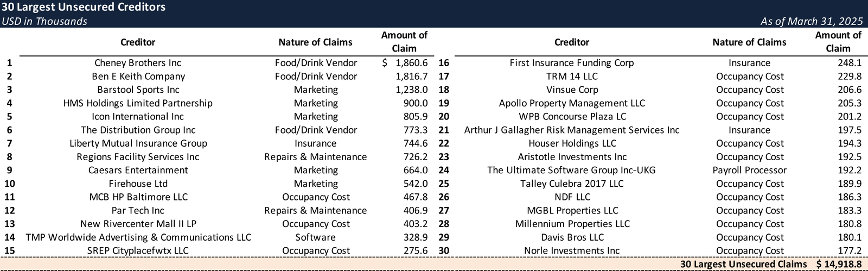
Task: Select Liberty Mutual Insurance Group row name
Action: click(x=138, y=143)
